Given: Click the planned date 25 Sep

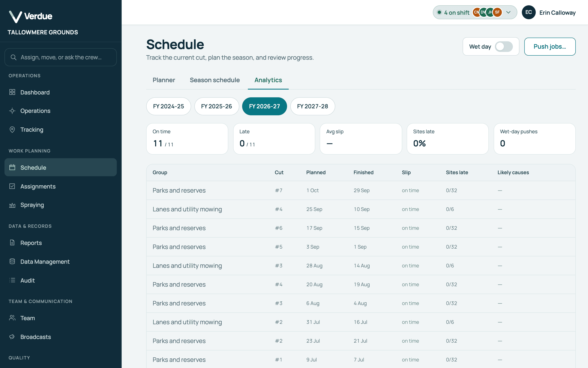Looking at the screenshot, I should 314,209.
